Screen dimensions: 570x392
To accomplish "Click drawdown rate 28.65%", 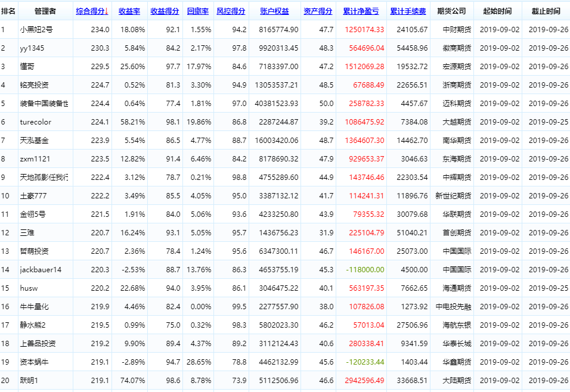I will [x=199, y=362].
